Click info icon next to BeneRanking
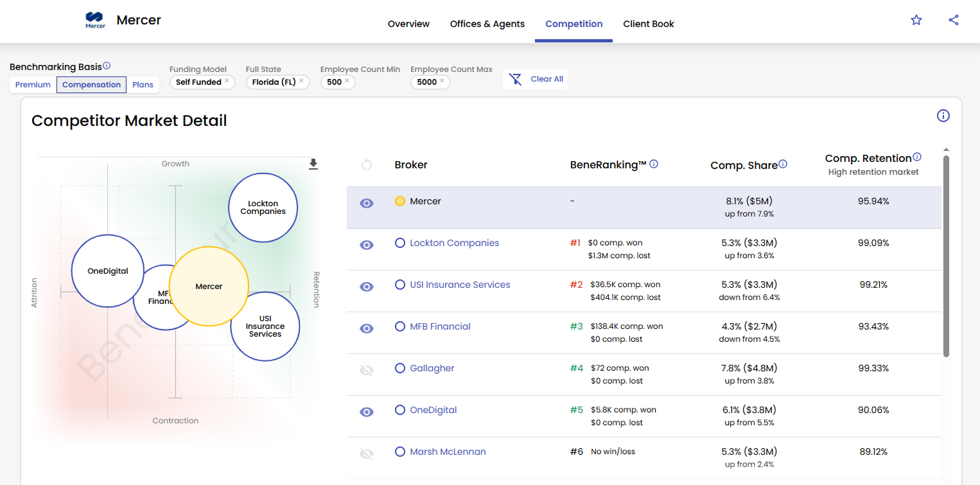The height and width of the screenshot is (485, 980). click(x=654, y=164)
